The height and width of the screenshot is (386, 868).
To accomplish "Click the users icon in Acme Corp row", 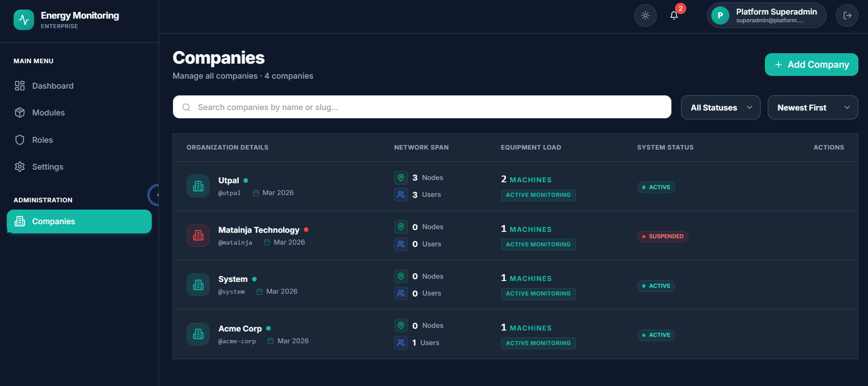I will click(401, 343).
